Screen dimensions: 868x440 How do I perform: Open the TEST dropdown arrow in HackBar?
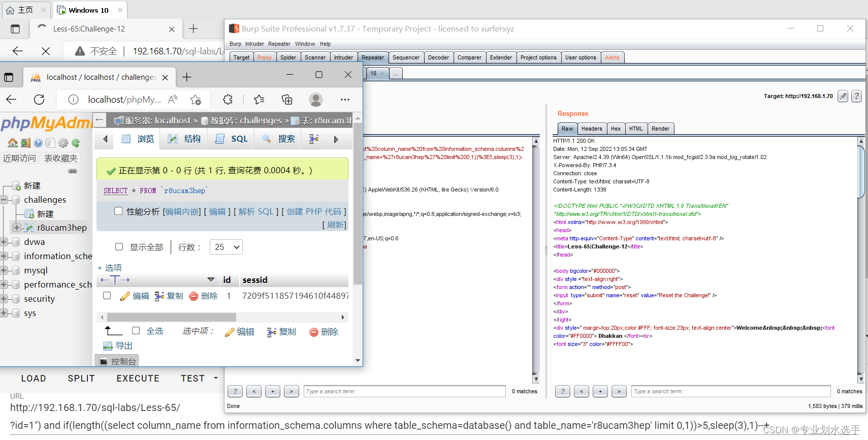tap(216, 378)
